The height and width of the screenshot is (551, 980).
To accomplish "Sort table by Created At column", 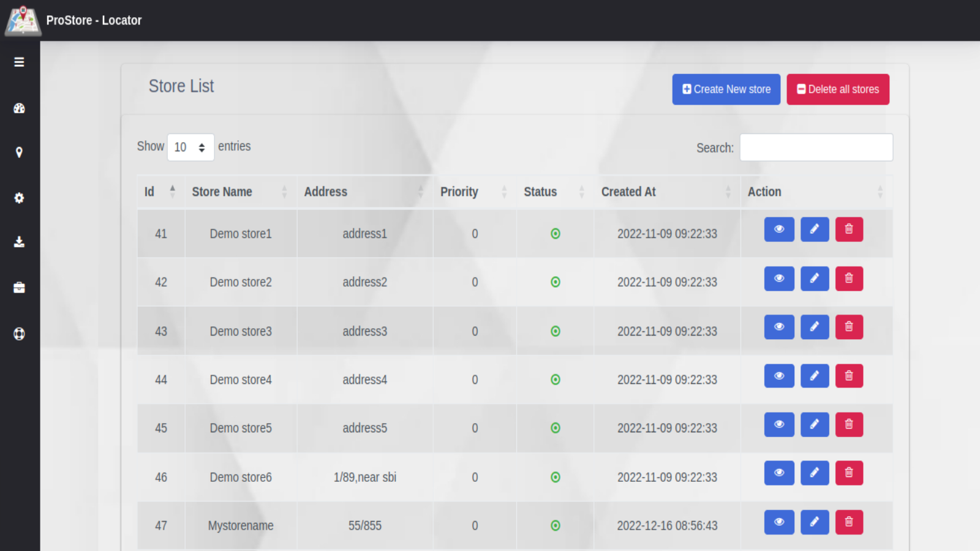I will [667, 192].
